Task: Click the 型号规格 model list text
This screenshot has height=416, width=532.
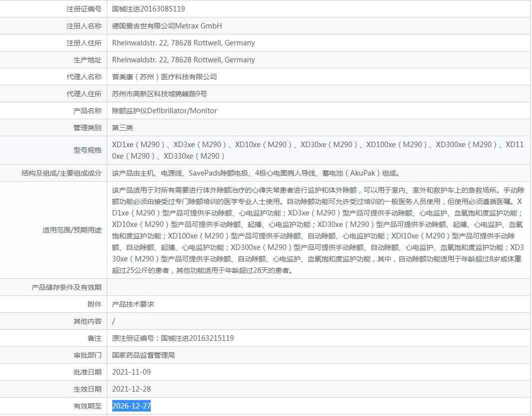Action: [x=317, y=150]
